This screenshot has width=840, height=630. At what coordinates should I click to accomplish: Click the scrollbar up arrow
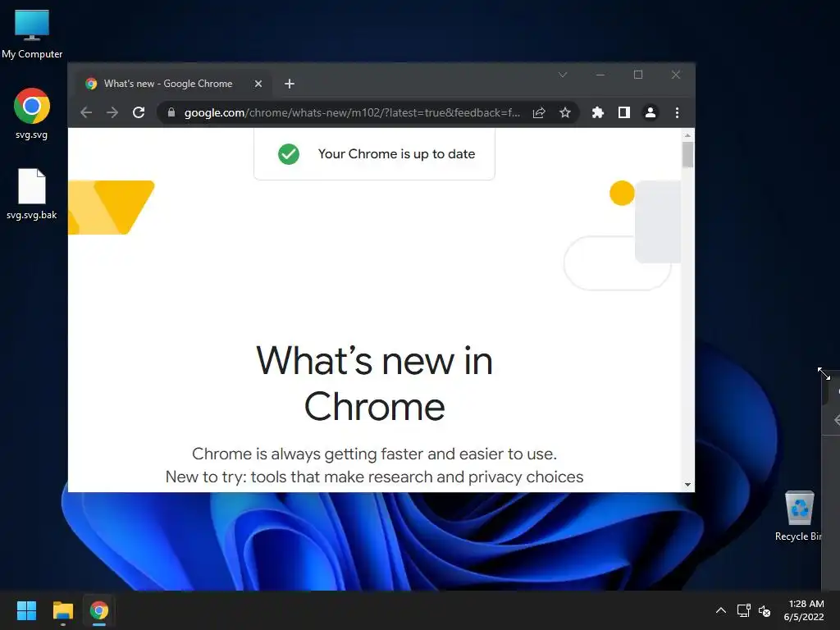[x=688, y=135]
